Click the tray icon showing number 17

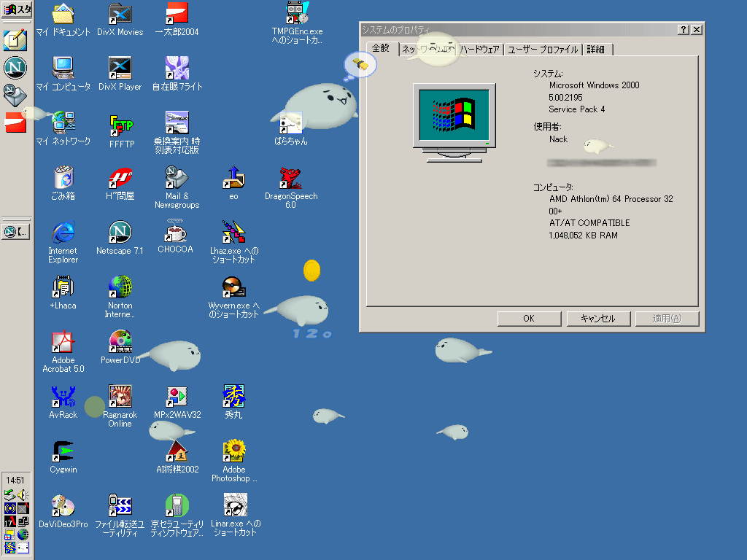pyautogui.click(x=10, y=521)
